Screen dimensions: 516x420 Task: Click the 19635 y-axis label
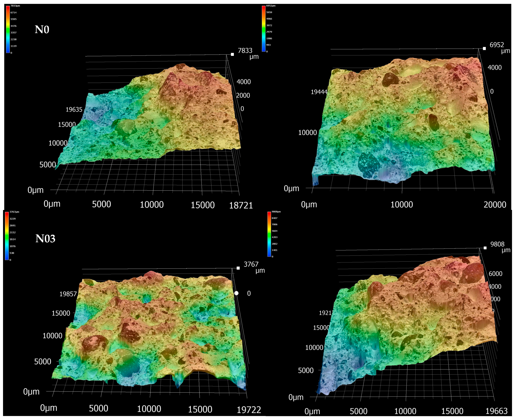[74, 110]
